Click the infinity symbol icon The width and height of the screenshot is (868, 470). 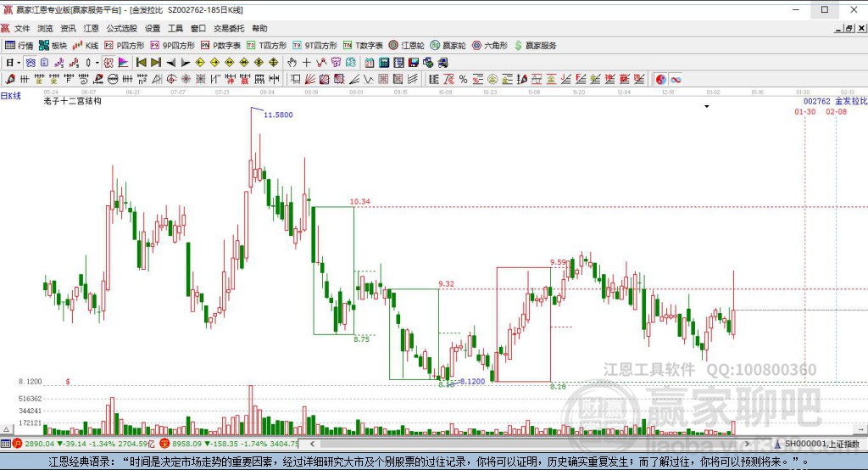(x=676, y=79)
